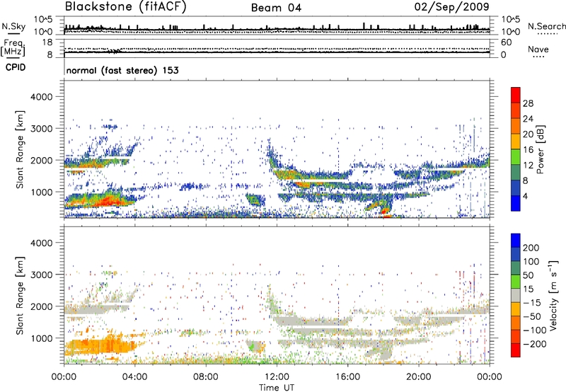The width and height of the screenshot is (566, 392).
Task: Click the 'CPID' label
Action: [16, 67]
